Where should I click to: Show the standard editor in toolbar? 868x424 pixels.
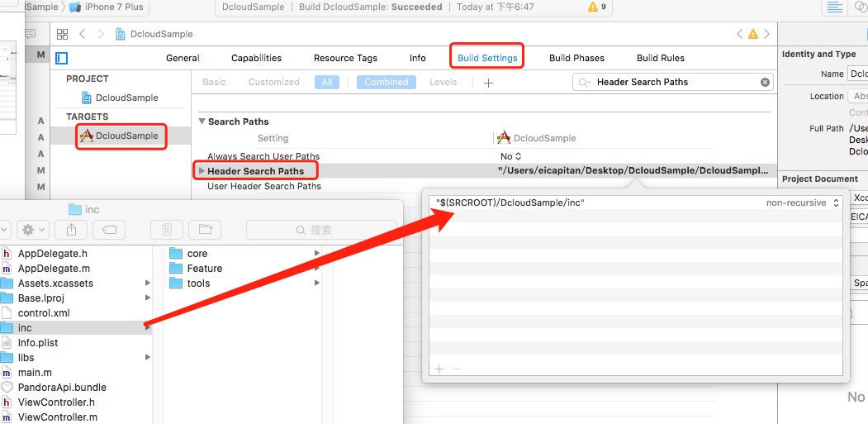834,7
